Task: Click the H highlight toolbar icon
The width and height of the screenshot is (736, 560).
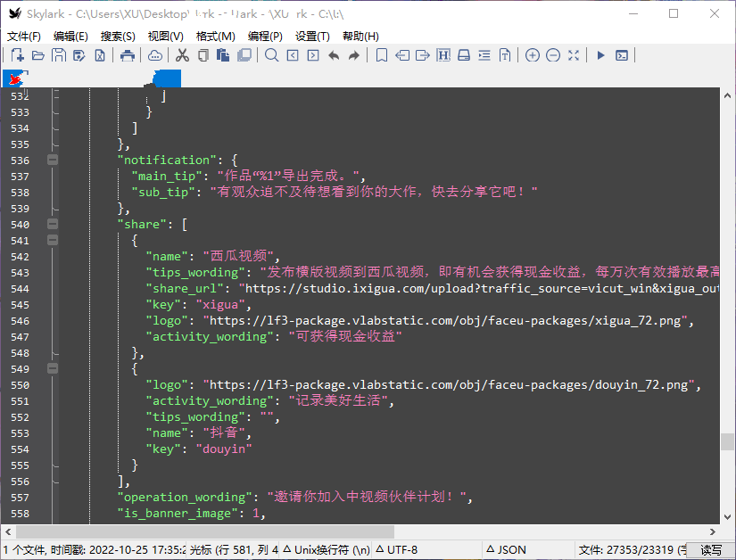Action: (x=443, y=55)
